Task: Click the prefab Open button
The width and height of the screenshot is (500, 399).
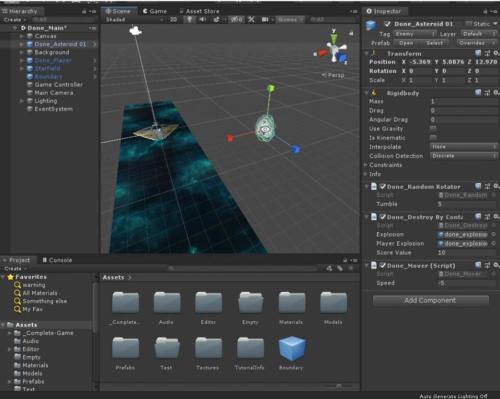Action: [x=406, y=43]
